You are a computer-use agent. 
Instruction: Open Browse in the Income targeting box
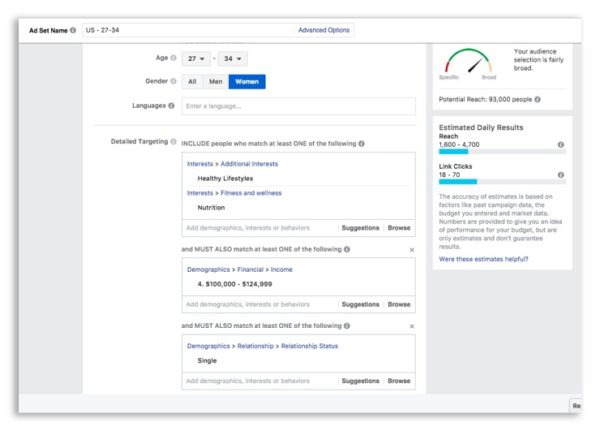[399, 304]
